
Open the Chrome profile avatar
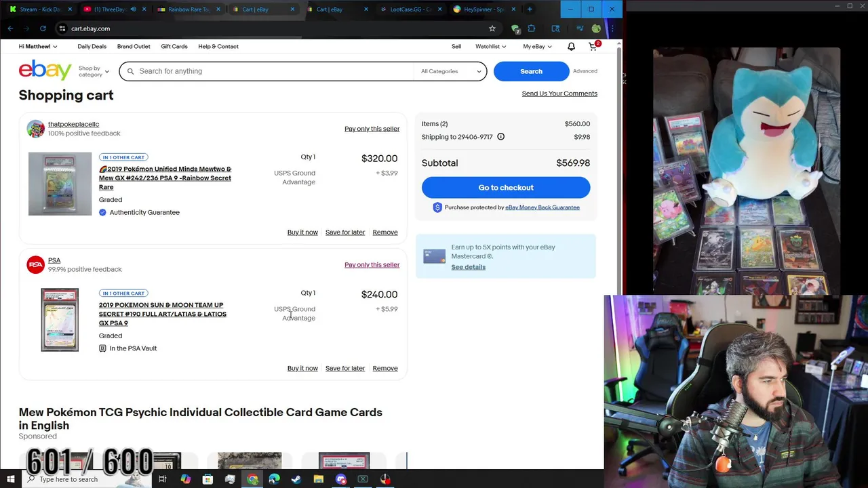[x=596, y=28]
